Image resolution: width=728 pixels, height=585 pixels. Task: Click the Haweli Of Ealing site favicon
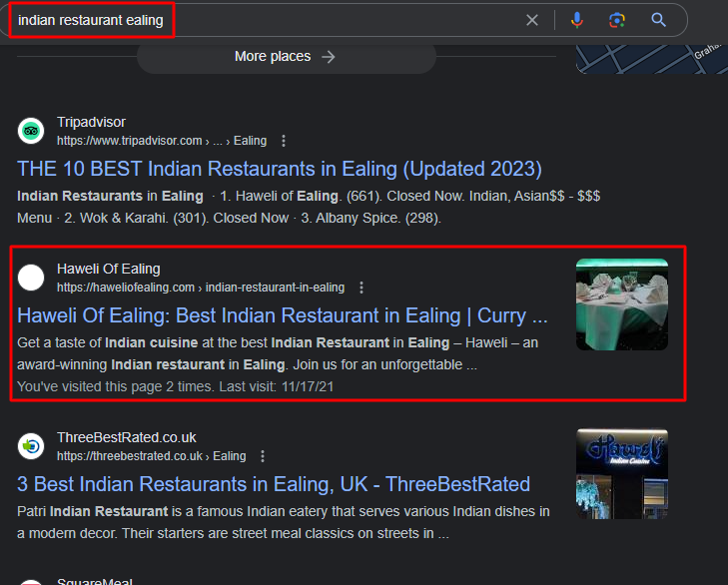(31, 278)
